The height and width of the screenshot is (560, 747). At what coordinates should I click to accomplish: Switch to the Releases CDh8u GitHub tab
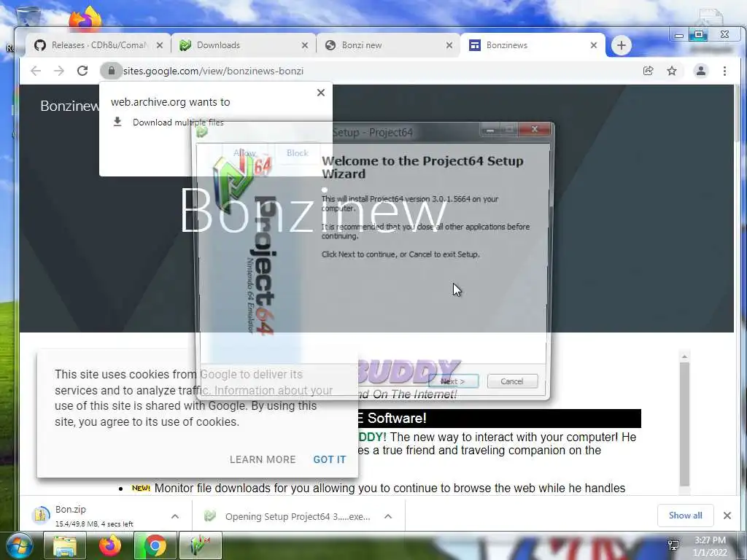(98, 45)
